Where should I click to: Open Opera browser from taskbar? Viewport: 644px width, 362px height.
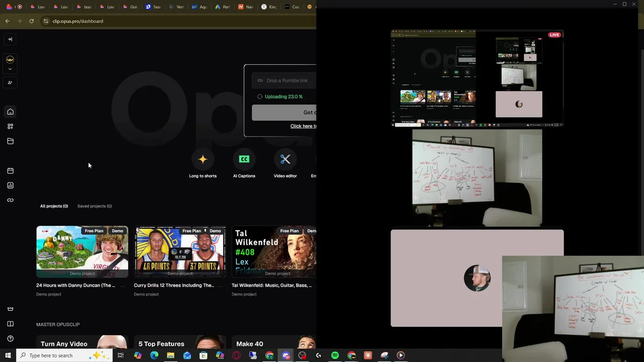click(x=236, y=355)
